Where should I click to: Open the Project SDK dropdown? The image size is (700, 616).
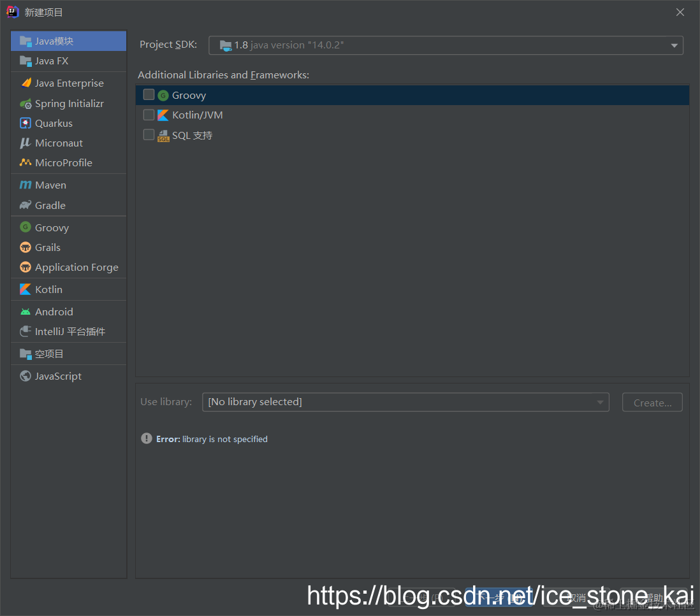[x=446, y=45]
